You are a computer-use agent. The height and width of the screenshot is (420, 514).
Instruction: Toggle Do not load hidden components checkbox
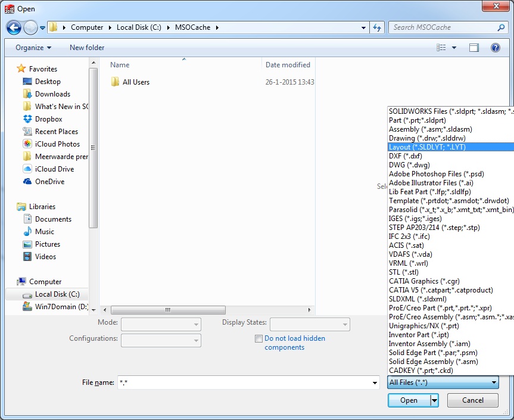(x=258, y=338)
